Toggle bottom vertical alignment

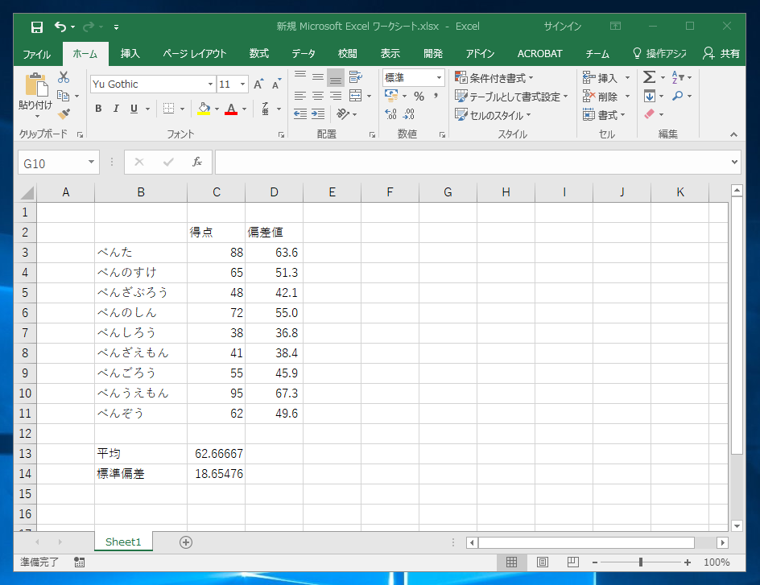coord(336,77)
